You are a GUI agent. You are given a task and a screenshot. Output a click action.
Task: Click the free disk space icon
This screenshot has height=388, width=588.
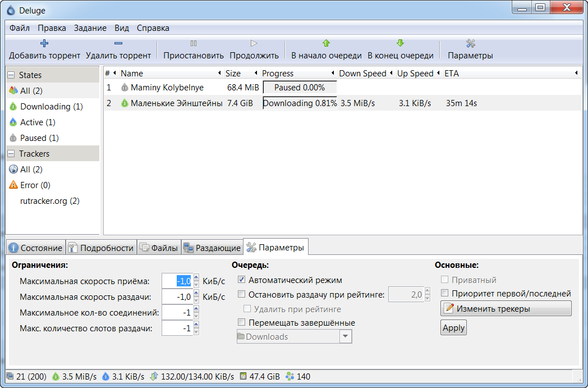[x=244, y=376]
